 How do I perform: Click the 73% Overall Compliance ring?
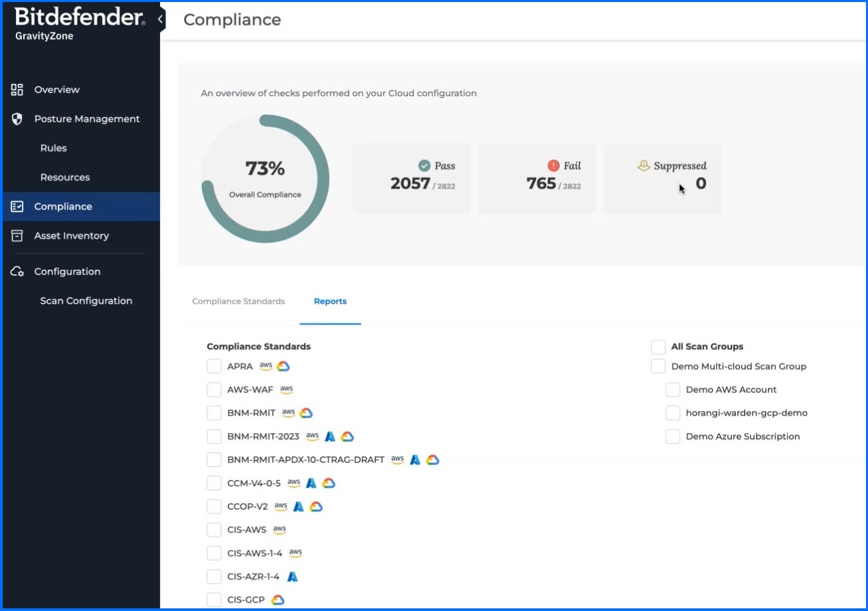coord(265,179)
